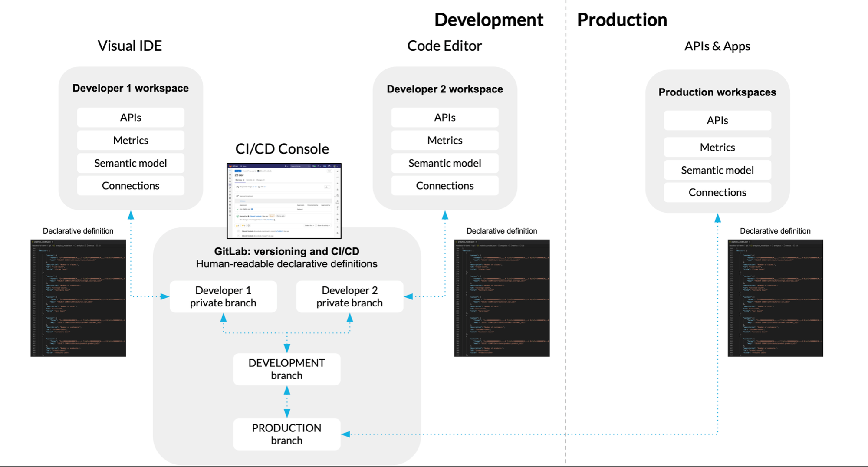
Task: Click the user avatar in GitLab top bar
Action: click(334, 166)
